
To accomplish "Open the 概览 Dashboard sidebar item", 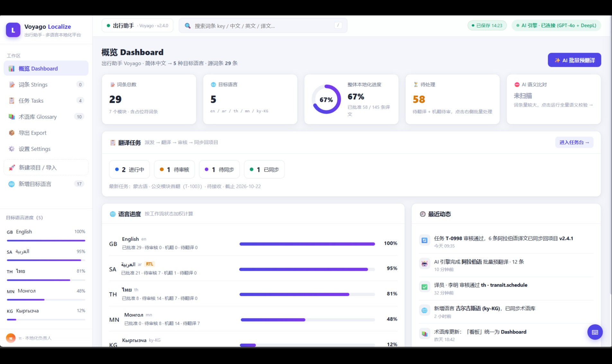I will pos(46,68).
